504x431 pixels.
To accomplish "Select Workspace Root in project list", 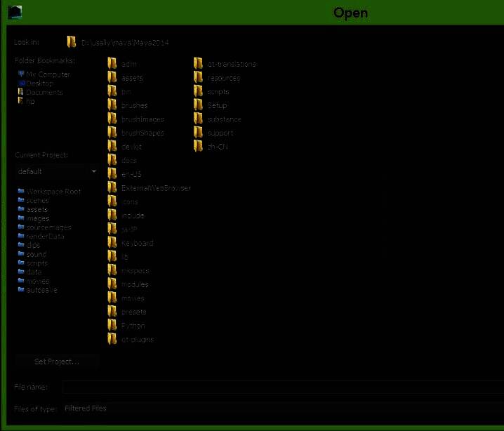I will coord(53,192).
